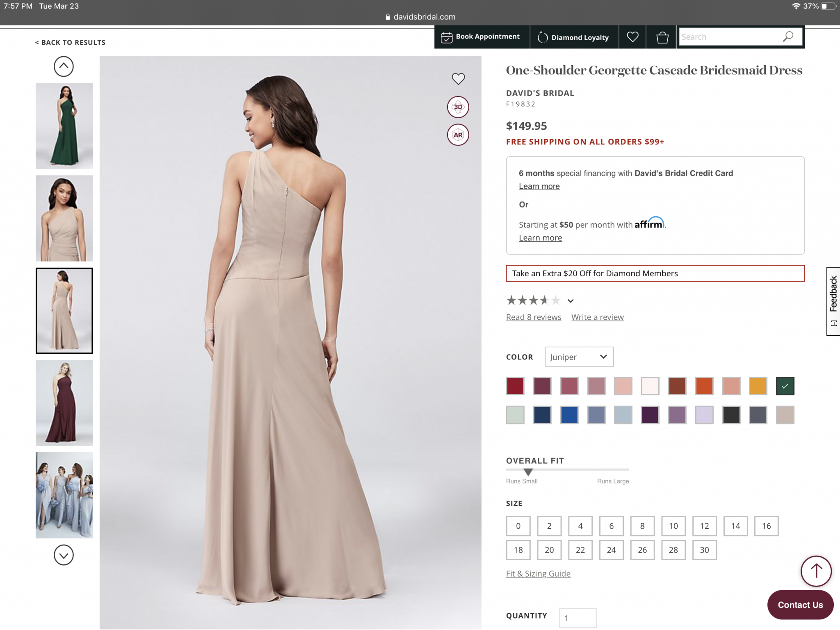Expand the star rating breakdown chevron
Screen dimensions: 840x630
tap(571, 301)
